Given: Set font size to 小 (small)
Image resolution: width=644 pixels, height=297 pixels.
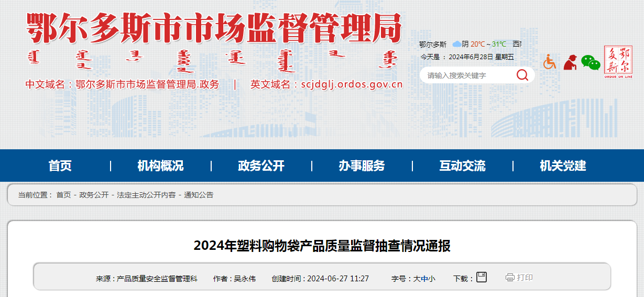Looking at the screenshot, I should coord(432,279).
